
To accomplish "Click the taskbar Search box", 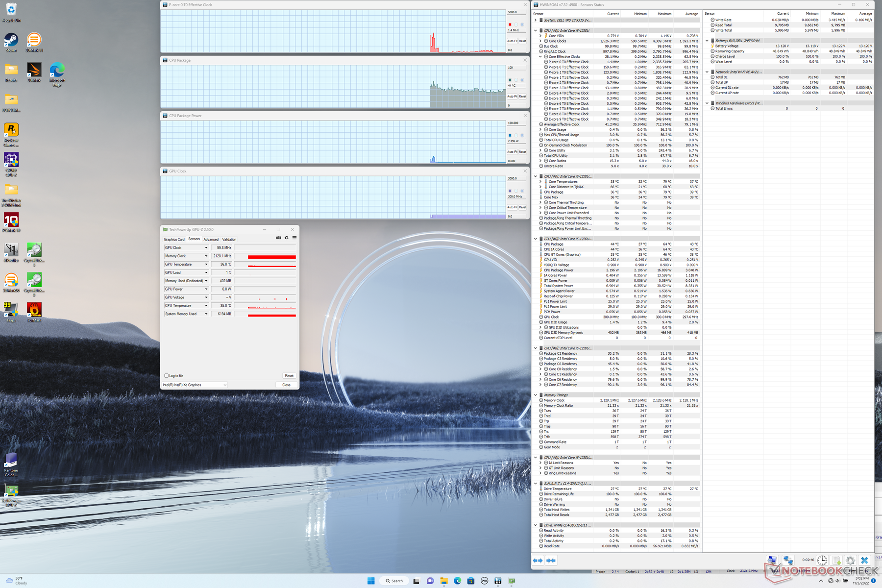I will point(393,581).
